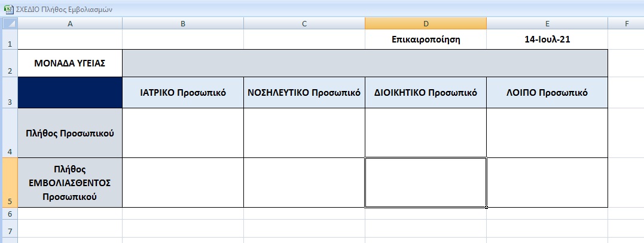Click the Select All corner triangle

9,23
